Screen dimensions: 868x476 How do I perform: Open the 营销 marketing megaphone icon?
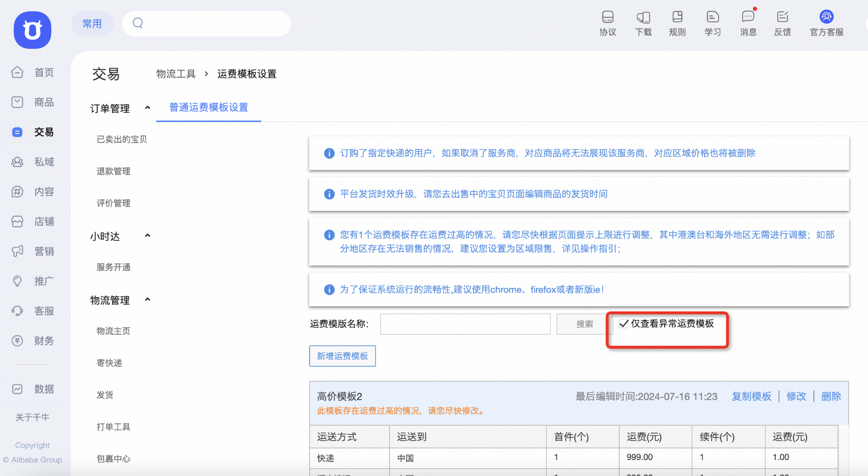click(17, 251)
